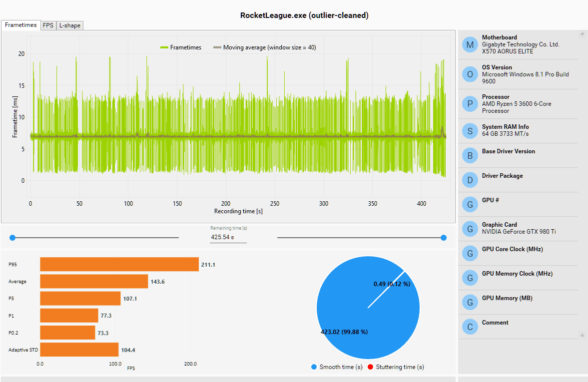Image resolution: width=588 pixels, height=382 pixels.
Task: Click the G icon beside GPU Memory (MB)
Action: click(x=470, y=302)
